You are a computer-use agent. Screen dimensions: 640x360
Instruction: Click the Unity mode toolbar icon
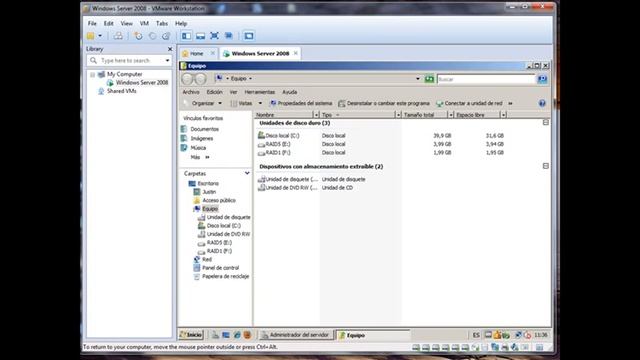pos(229,36)
